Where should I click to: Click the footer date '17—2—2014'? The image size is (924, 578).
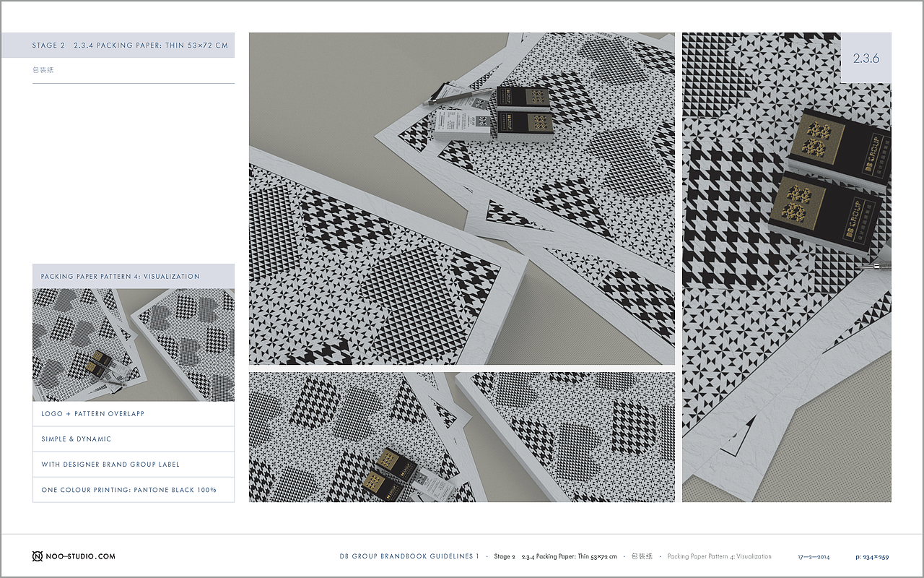[x=814, y=556]
